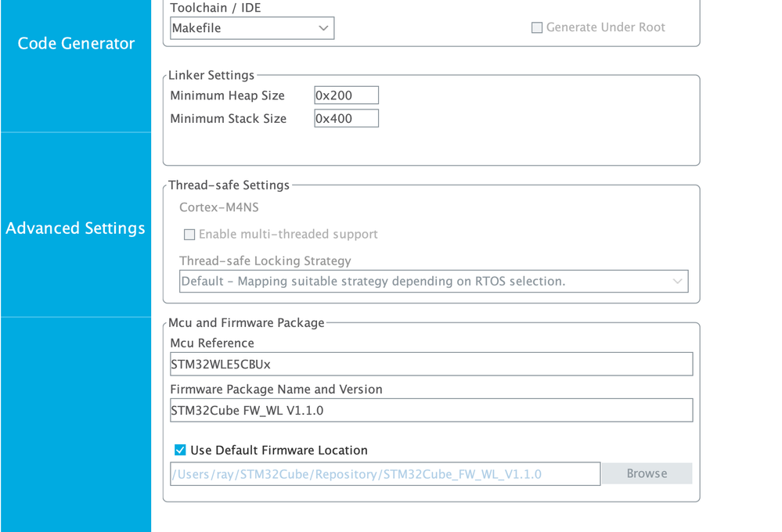
Task: Enable the Generate Under Root checkbox
Action: click(537, 27)
